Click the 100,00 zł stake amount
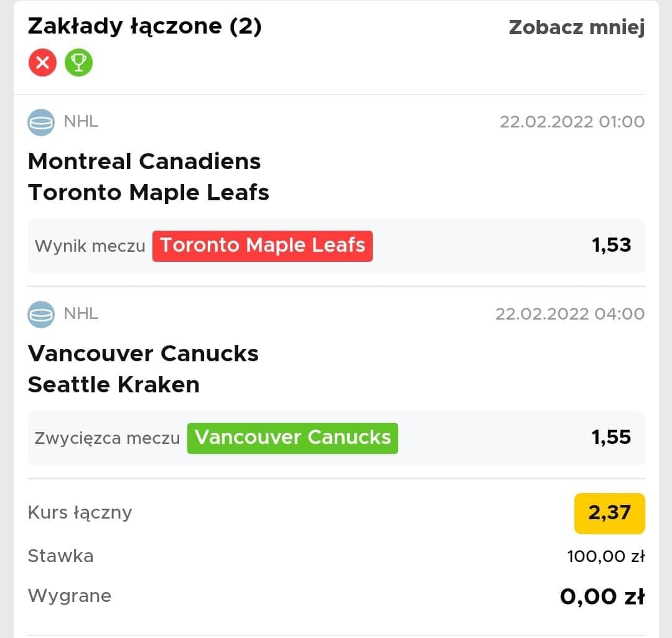The height and width of the screenshot is (638, 672). tap(606, 557)
